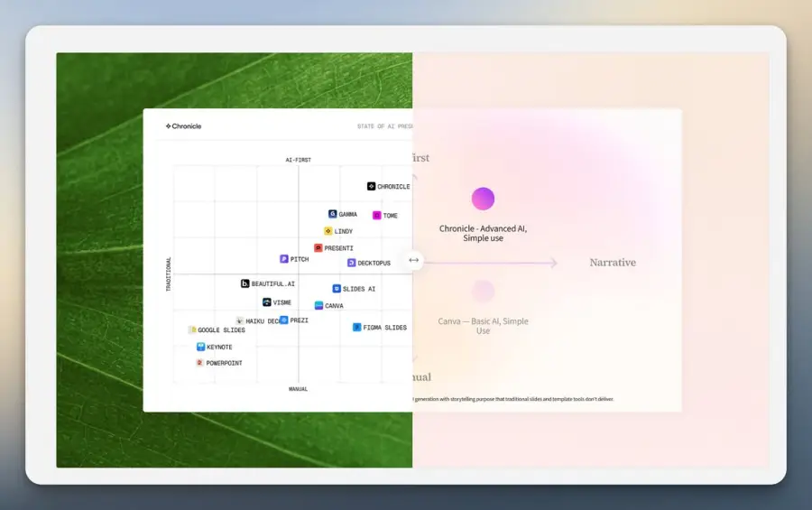Screen dimensions: 812x510
Task: Click "Chronicle - Advanced AI, Simple use" caption
Action: [484, 233]
